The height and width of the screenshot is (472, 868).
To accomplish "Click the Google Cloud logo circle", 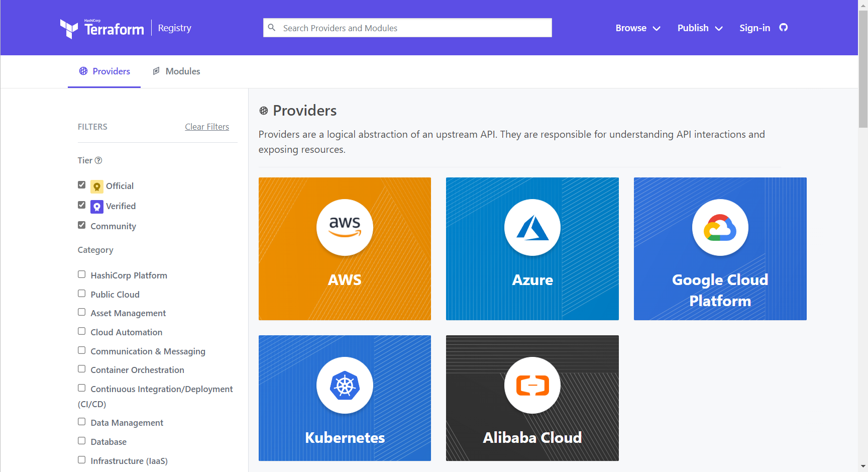I will pos(720,228).
